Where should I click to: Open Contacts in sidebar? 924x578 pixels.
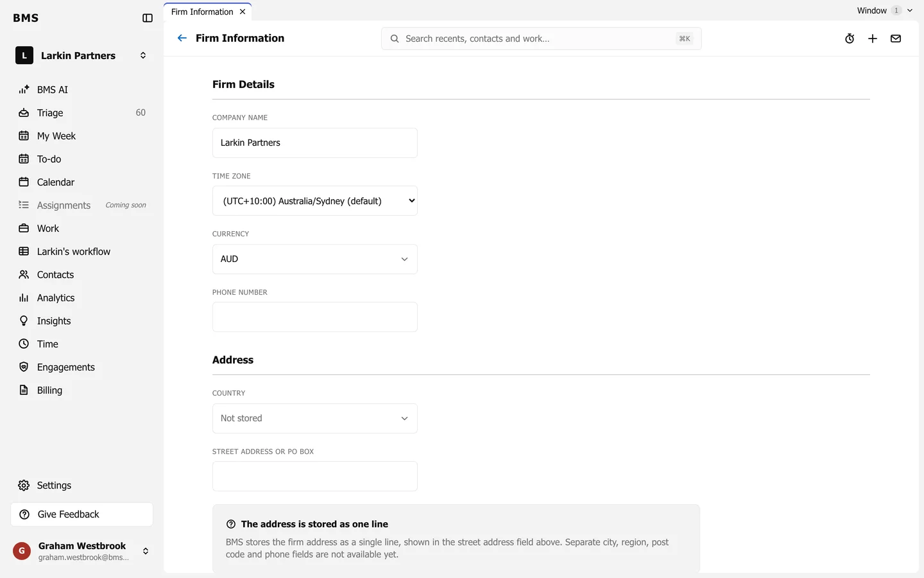[x=81, y=275]
